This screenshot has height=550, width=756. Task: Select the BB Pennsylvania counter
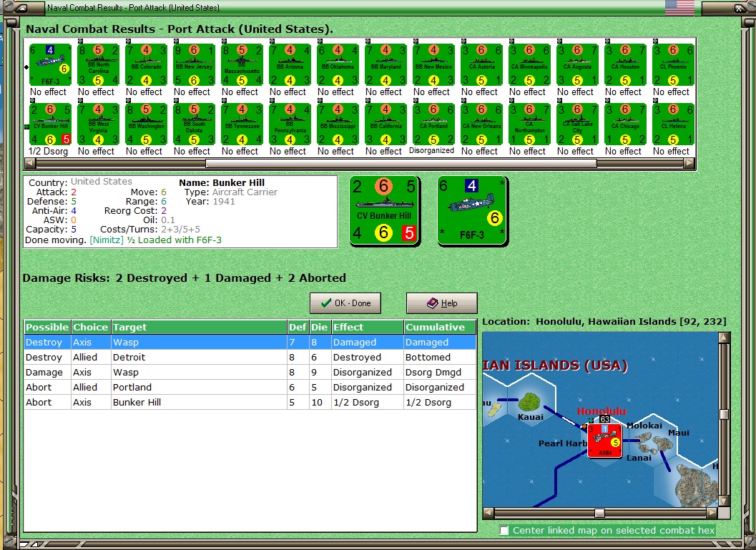[290, 125]
